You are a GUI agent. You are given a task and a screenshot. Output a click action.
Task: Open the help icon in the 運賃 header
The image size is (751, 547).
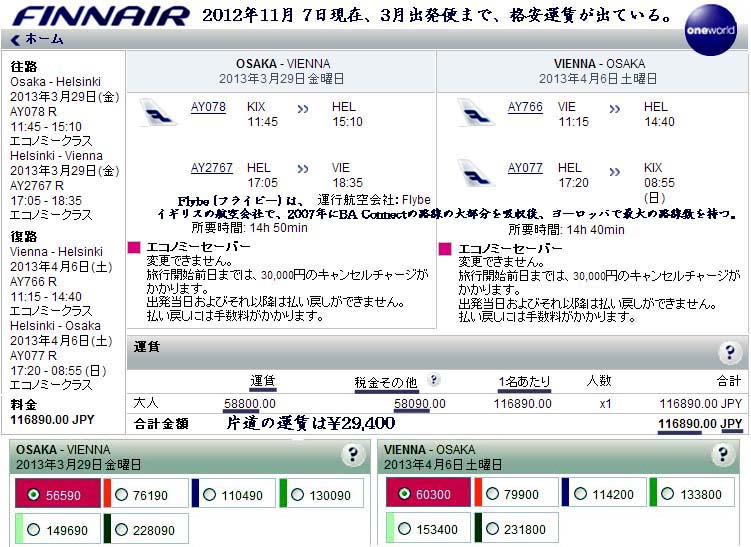730,353
